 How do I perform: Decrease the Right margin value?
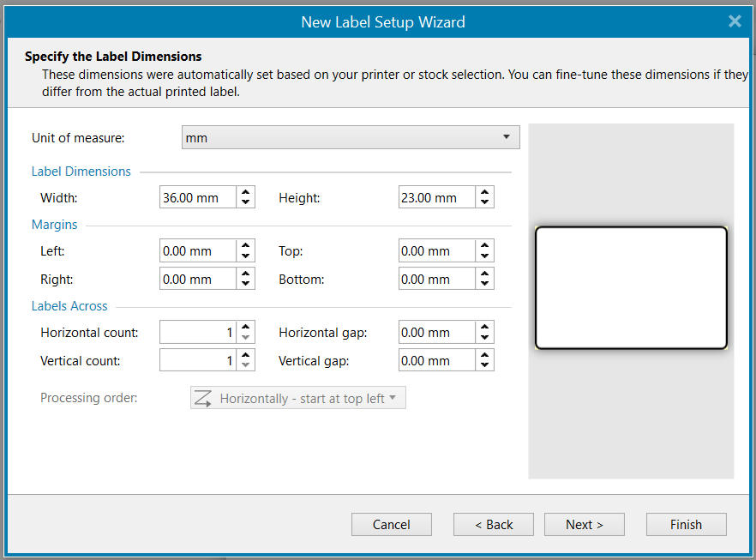pos(246,282)
